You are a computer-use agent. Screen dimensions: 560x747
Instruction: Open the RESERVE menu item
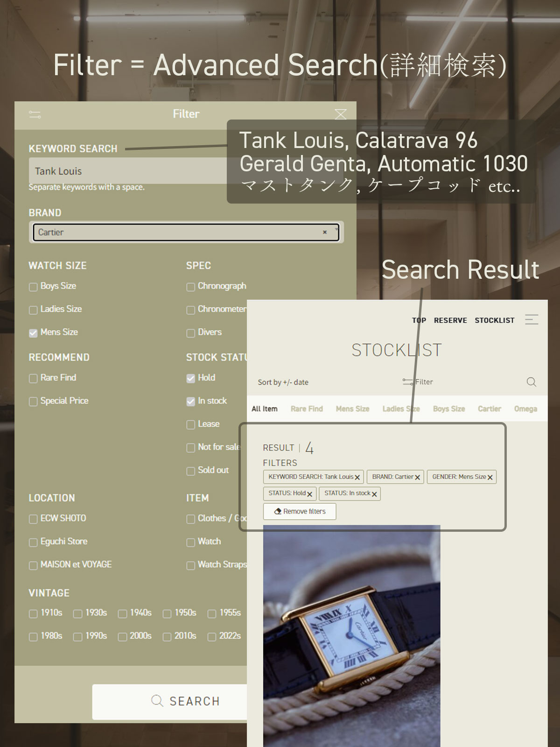tap(450, 320)
